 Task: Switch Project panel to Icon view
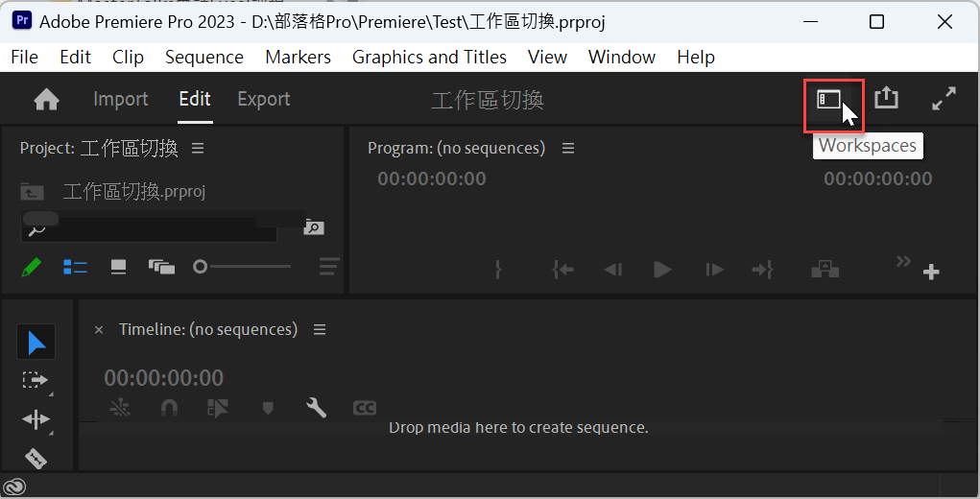(x=118, y=268)
